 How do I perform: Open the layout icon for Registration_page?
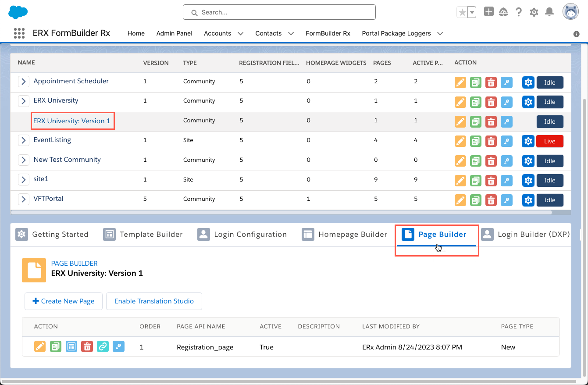(71, 347)
